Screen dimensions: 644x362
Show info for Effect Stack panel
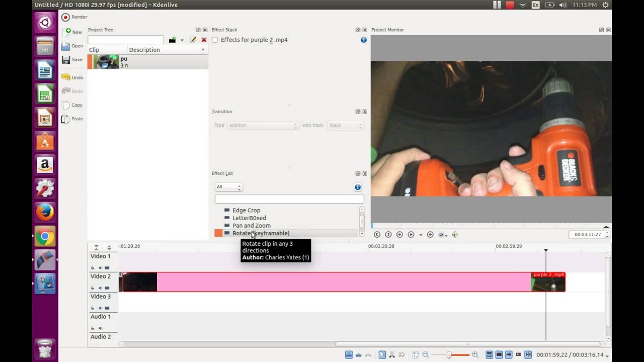(364, 40)
